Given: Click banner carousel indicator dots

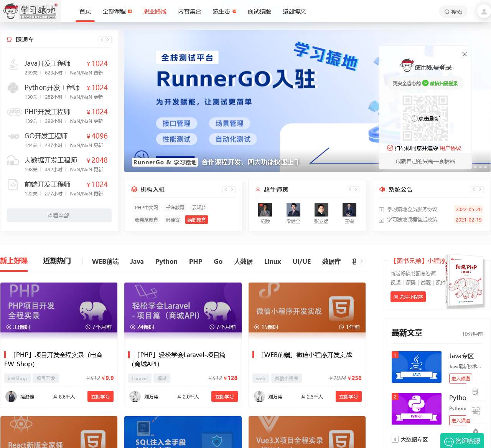Looking at the screenshot, I should (480, 167).
